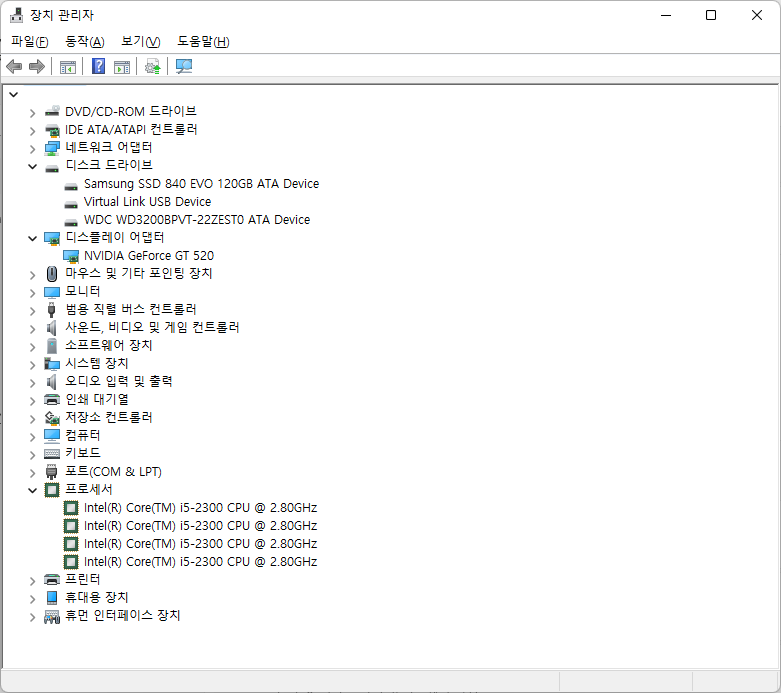781x693 pixels.
Task: Collapse the 프로세서 node
Action: pyautogui.click(x=32, y=491)
